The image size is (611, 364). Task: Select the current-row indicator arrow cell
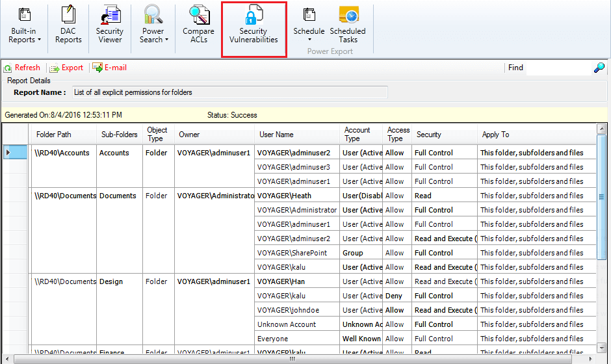pos(15,152)
